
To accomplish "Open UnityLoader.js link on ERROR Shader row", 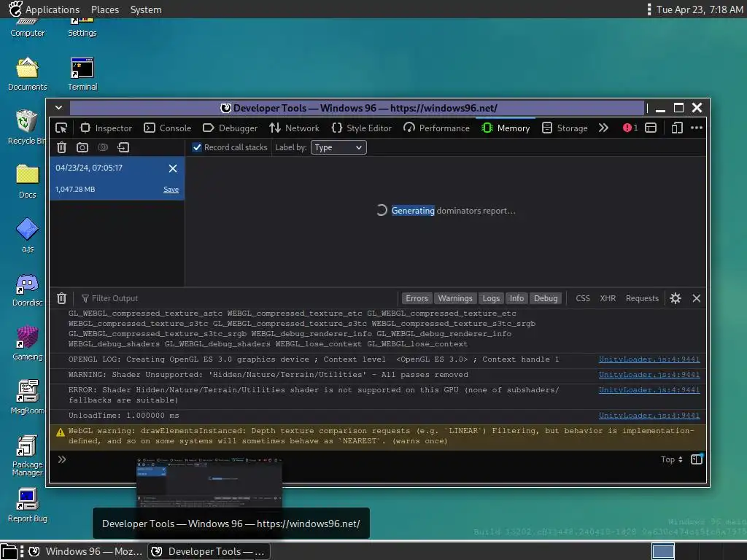I will click(649, 390).
